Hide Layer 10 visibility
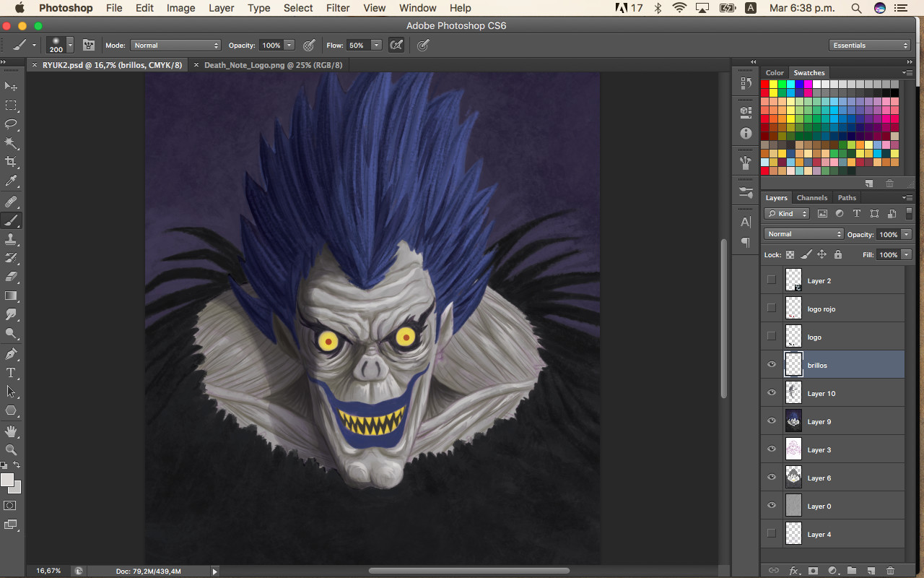 pos(771,393)
